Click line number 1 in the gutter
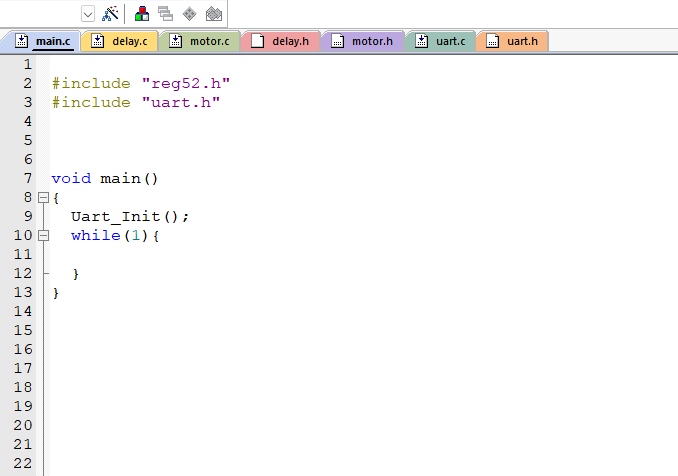 coord(28,64)
